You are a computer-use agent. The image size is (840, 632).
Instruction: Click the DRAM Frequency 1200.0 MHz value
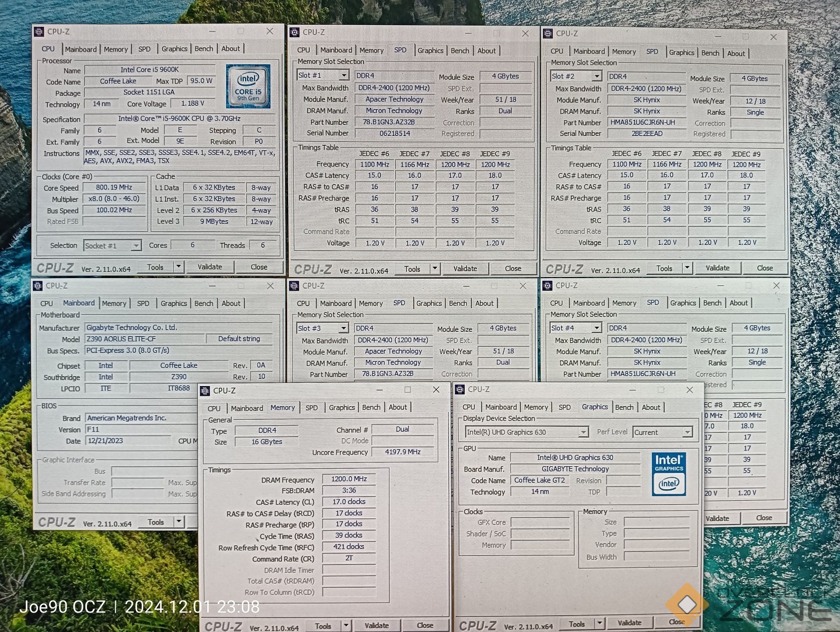coord(348,479)
